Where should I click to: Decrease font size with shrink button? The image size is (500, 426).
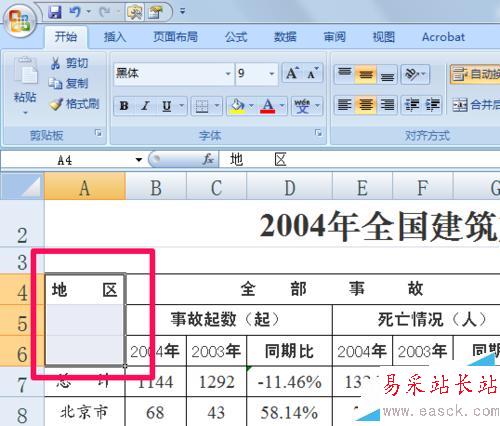tap(313, 73)
